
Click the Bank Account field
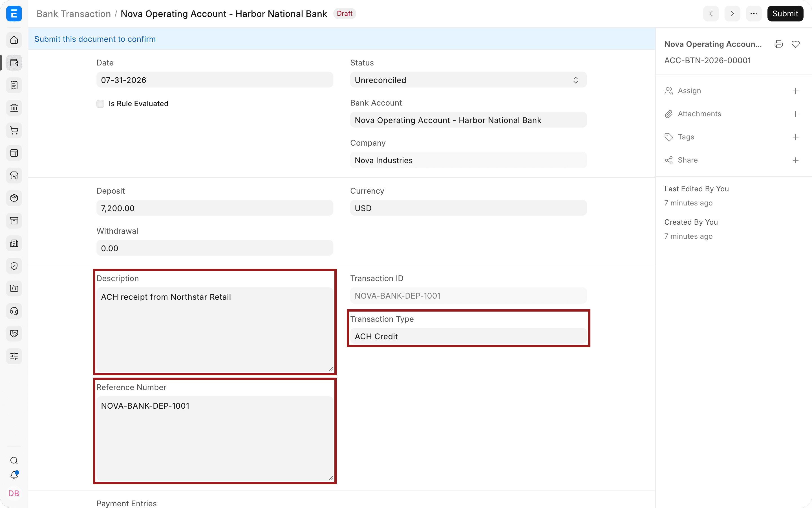tap(468, 120)
